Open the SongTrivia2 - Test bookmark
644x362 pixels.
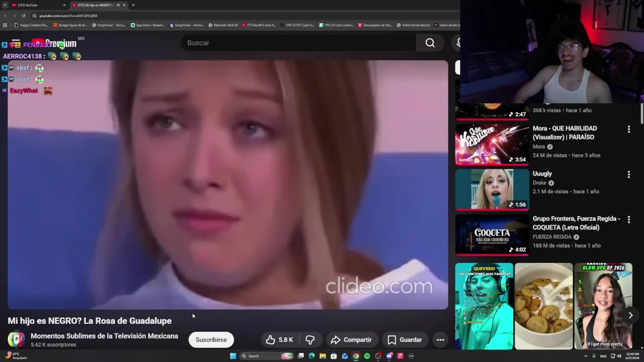[109, 25]
